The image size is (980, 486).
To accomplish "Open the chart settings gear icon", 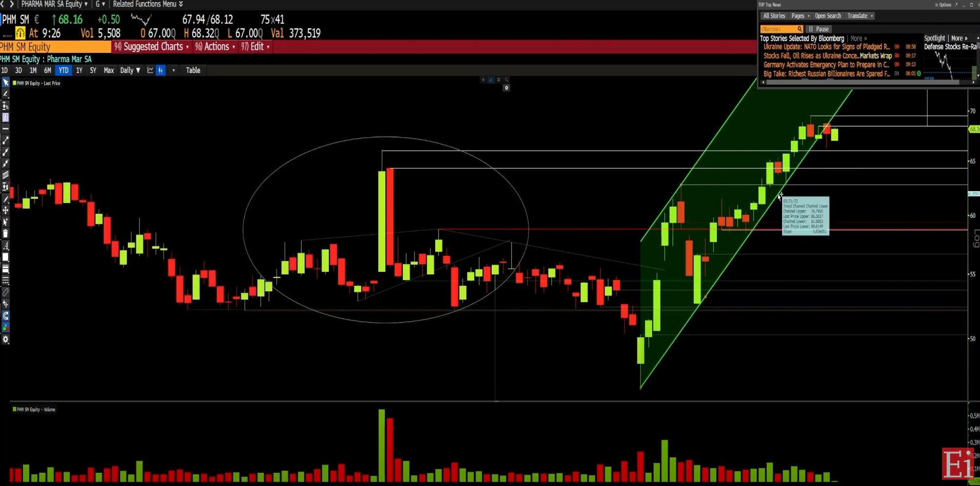I will 5,339.
